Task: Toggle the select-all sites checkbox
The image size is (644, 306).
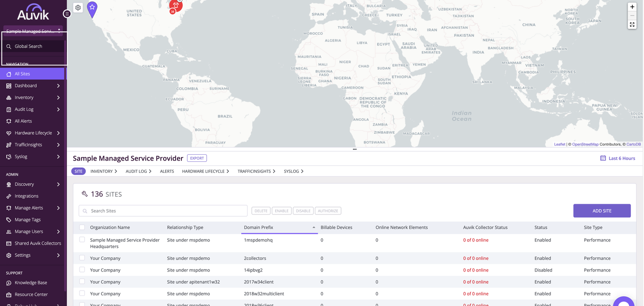Action: click(82, 227)
